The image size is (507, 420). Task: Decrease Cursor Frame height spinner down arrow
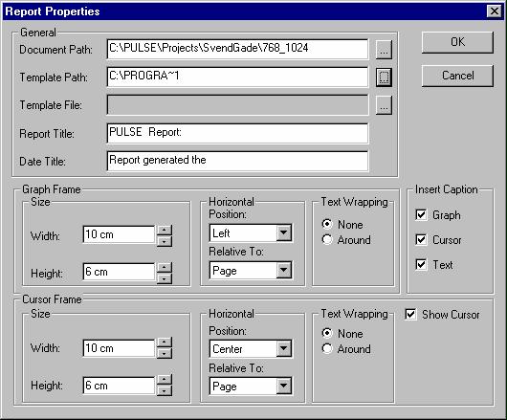pyautogui.click(x=165, y=390)
